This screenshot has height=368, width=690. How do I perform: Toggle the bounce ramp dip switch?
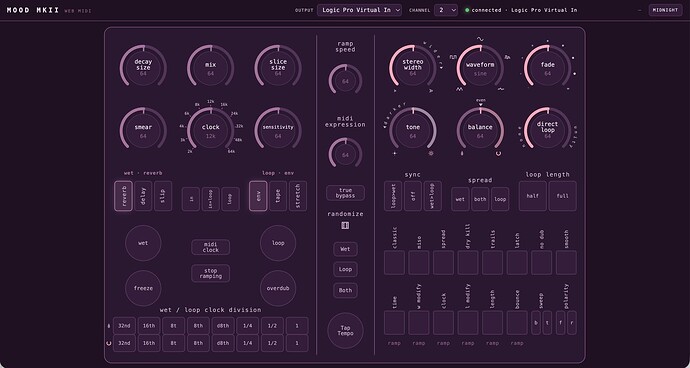[517, 323]
